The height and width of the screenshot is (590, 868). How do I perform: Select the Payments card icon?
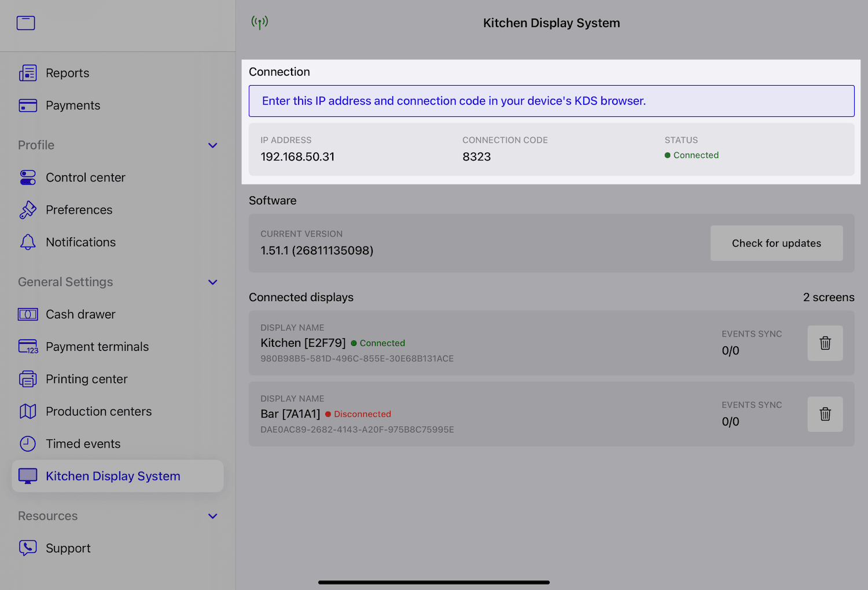pos(28,105)
